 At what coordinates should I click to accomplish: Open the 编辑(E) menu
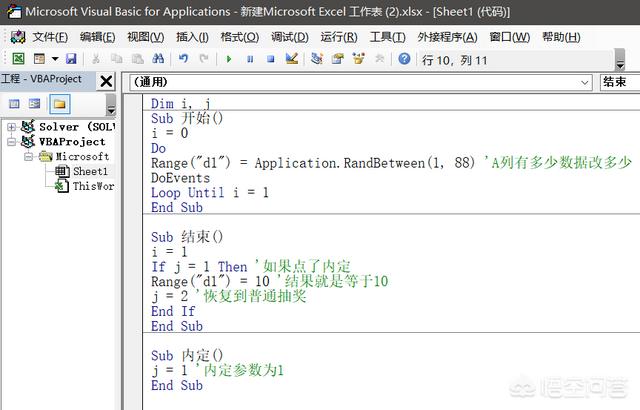pyautogui.click(x=98, y=37)
